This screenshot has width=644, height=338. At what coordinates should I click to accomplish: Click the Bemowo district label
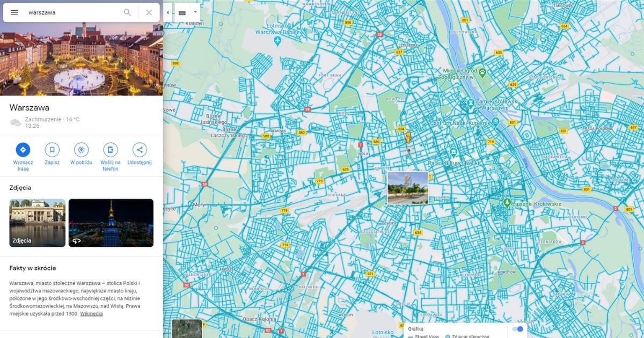point(278,130)
